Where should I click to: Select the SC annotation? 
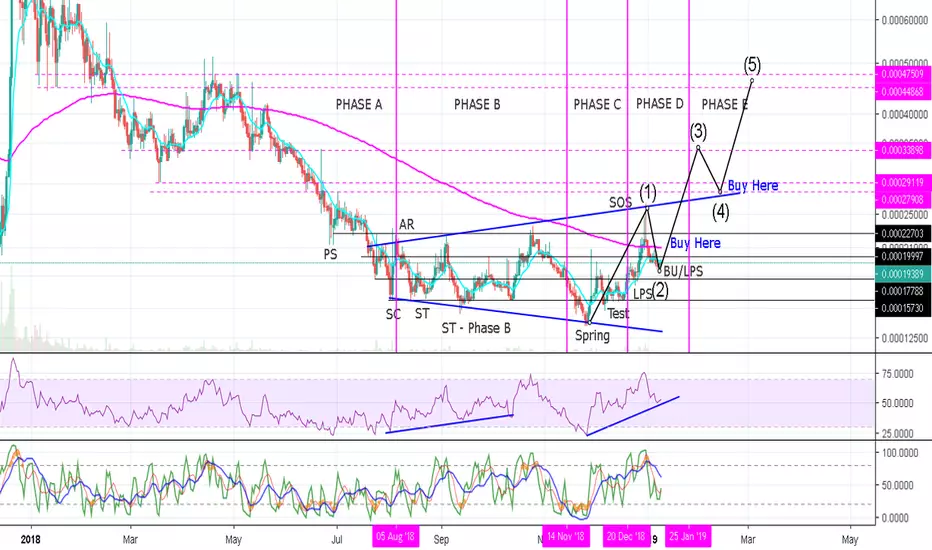393,314
